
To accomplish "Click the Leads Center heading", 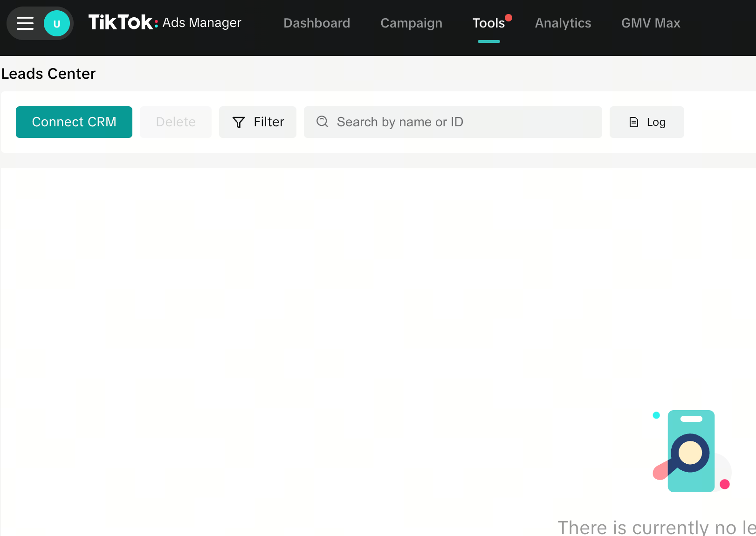I will click(x=48, y=73).
